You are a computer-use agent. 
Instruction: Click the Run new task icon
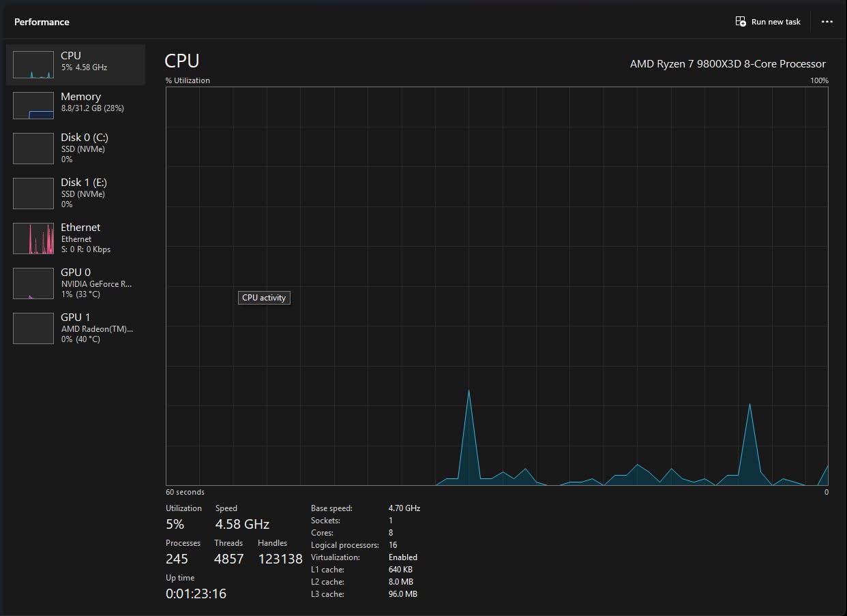tap(741, 22)
